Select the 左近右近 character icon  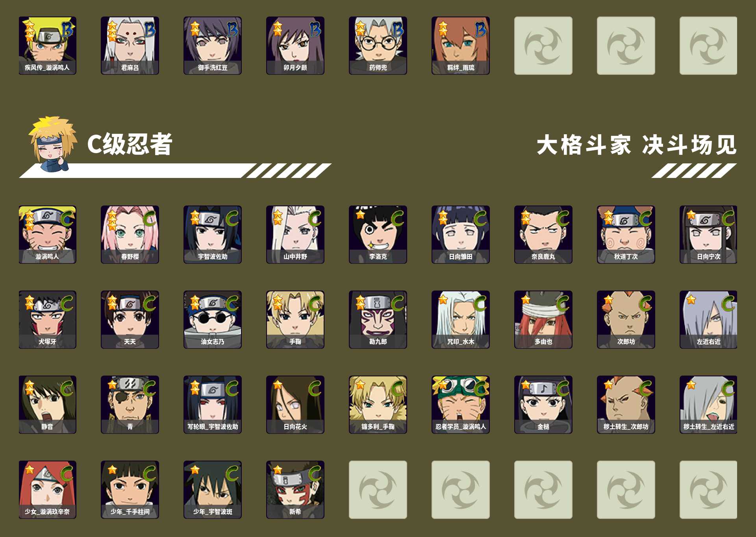708,320
